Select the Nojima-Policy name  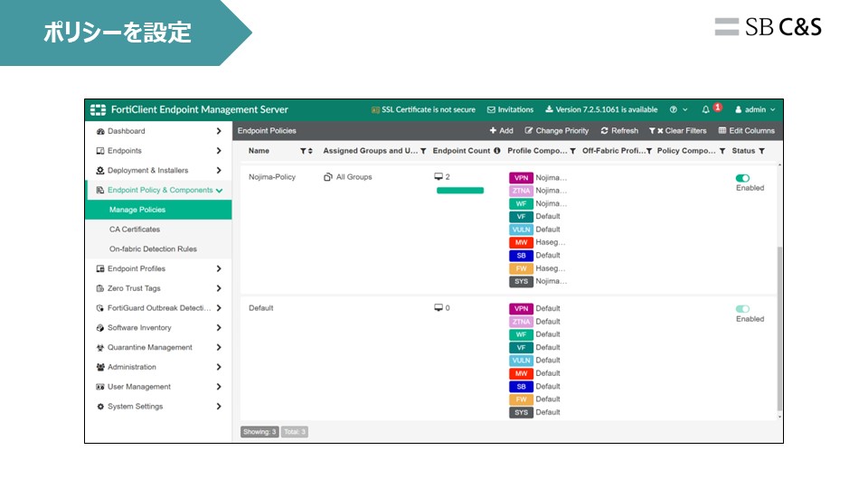pyautogui.click(x=272, y=177)
